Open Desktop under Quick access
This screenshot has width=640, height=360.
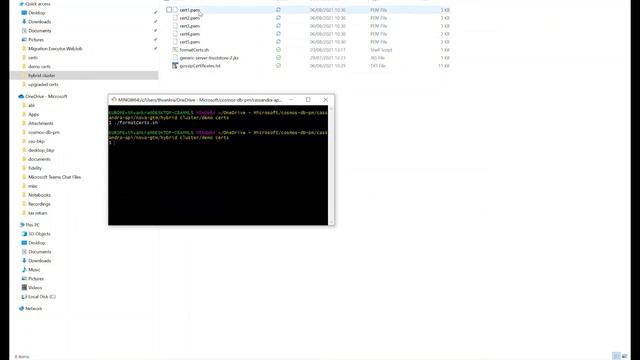(x=37, y=13)
